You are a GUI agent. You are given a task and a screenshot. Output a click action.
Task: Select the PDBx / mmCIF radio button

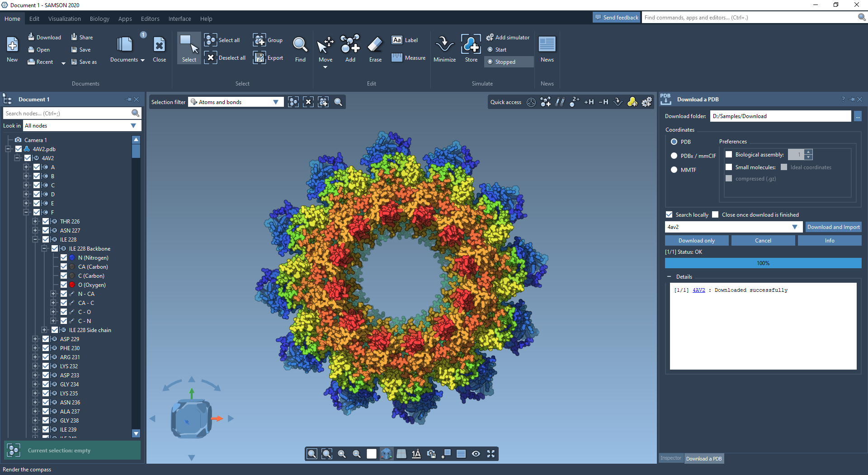pyautogui.click(x=674, y=156)
